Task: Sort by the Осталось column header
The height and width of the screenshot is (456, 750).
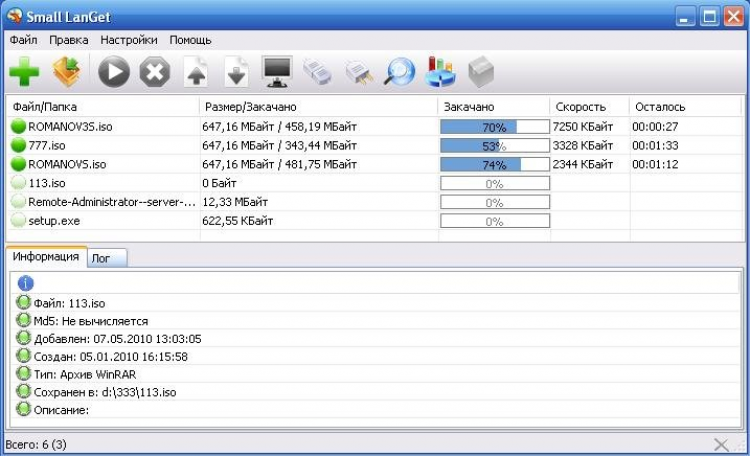Action: (685, 107)
